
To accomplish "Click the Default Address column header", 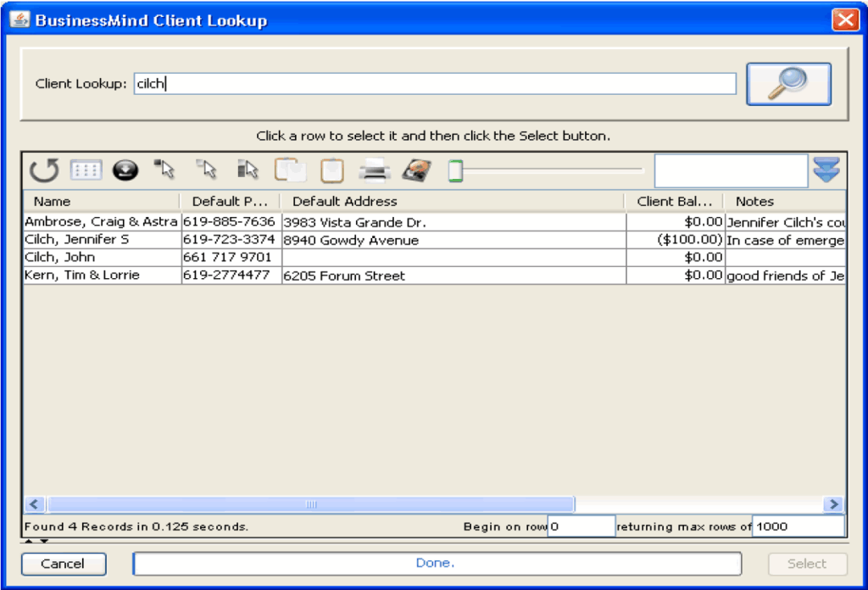I will 453,202.
